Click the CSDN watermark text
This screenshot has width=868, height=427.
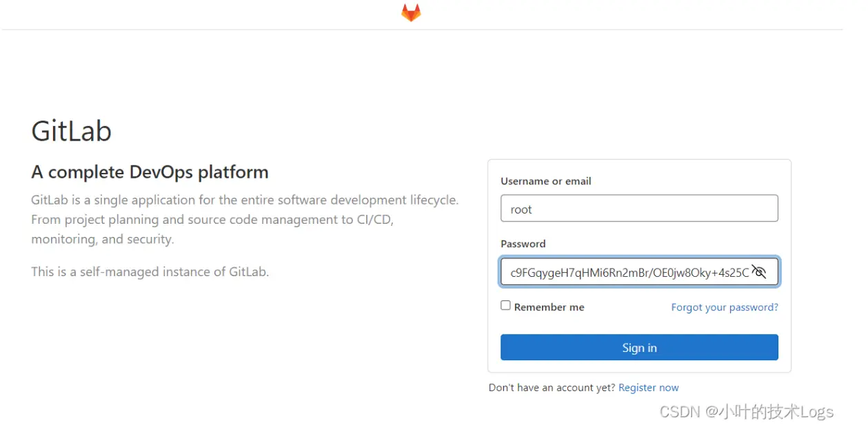(746, 412)
